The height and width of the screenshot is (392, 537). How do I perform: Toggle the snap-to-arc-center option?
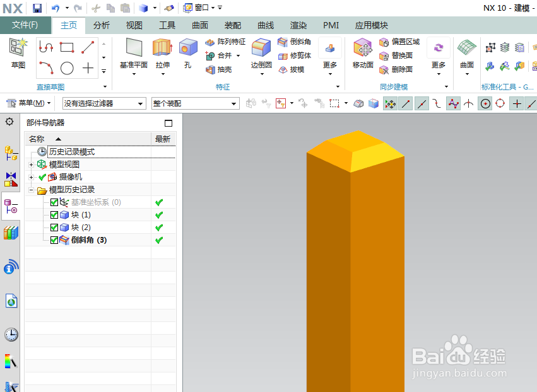[x=485, y=103]
